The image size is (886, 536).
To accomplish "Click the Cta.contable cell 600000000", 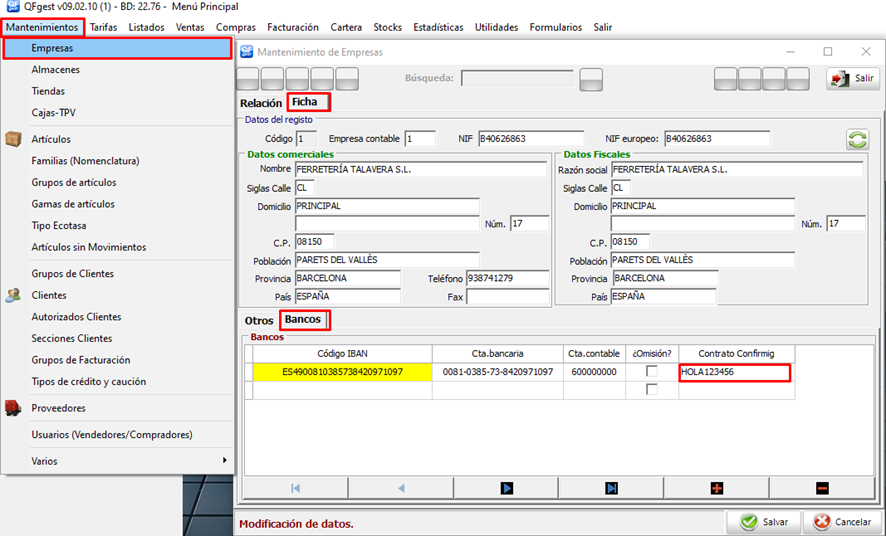I will pos(594,372).
